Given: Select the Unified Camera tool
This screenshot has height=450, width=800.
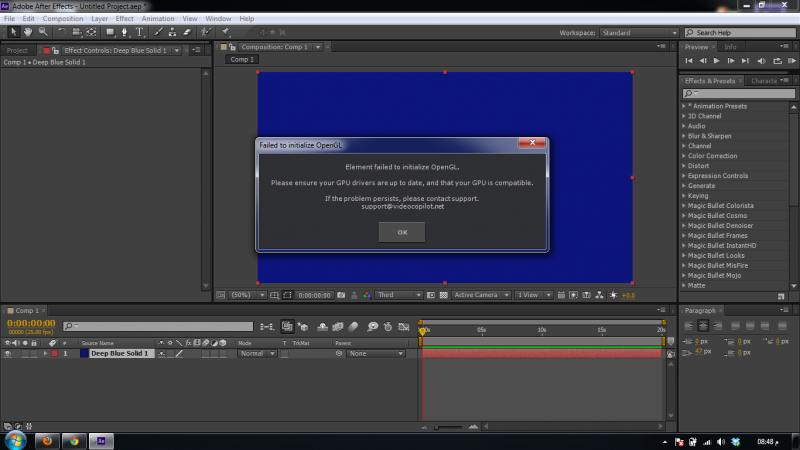Looking at the screenshot, I should click(x=77, y=32).
